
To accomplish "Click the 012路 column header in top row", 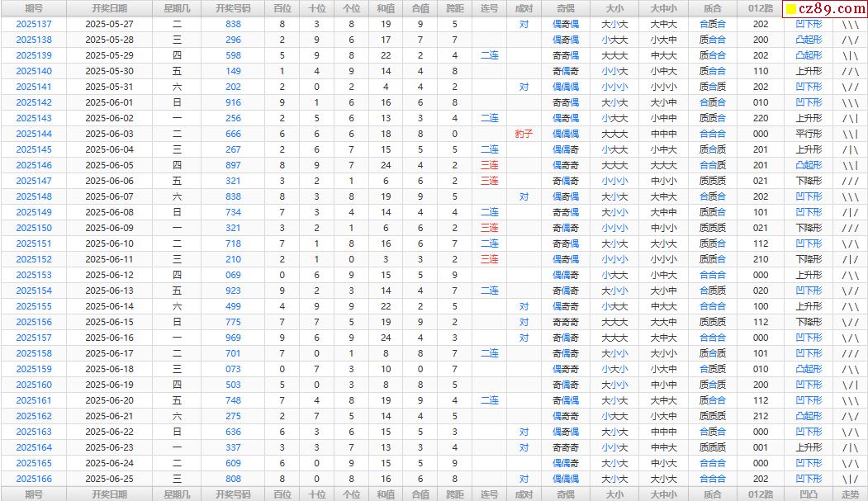I will pyautogui.click(x=761, y=8).
